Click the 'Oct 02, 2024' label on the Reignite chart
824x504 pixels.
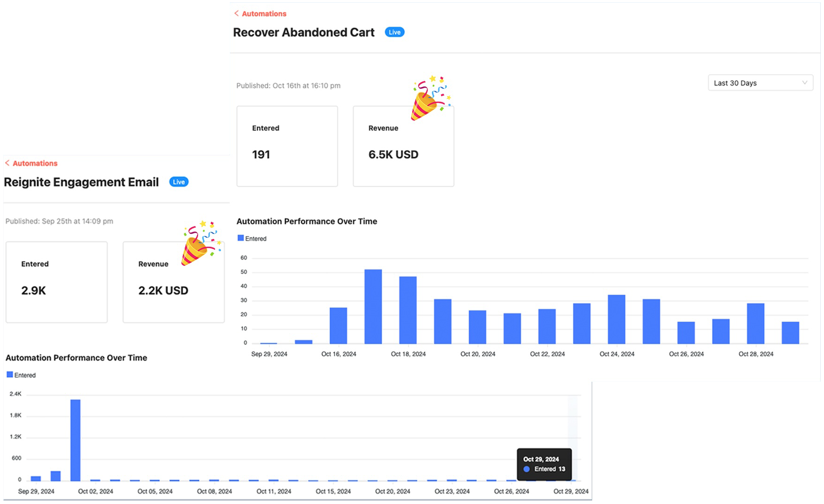point(96,491)
